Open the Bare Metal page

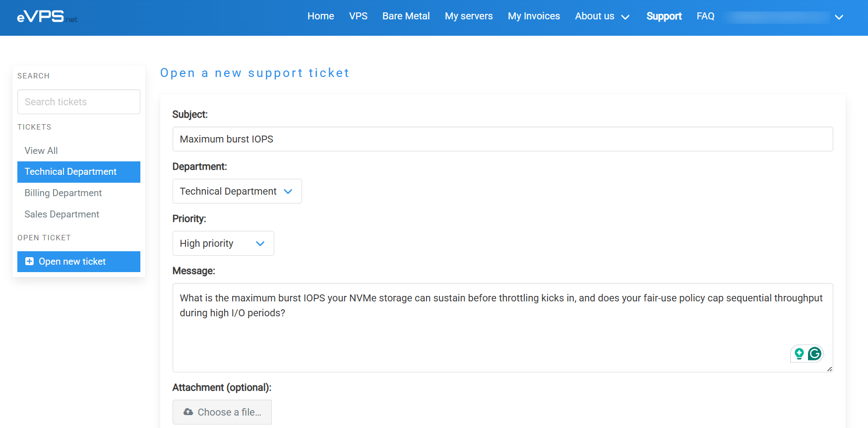(406, 16)
